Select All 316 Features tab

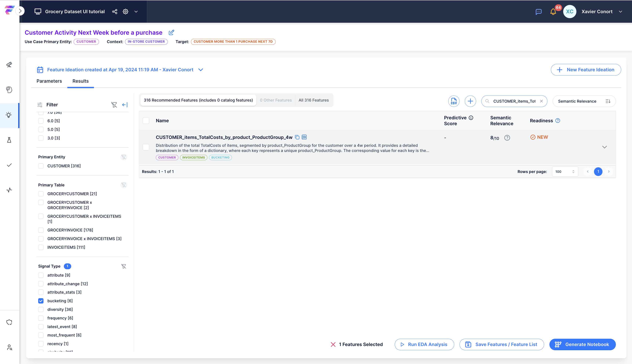314,100
